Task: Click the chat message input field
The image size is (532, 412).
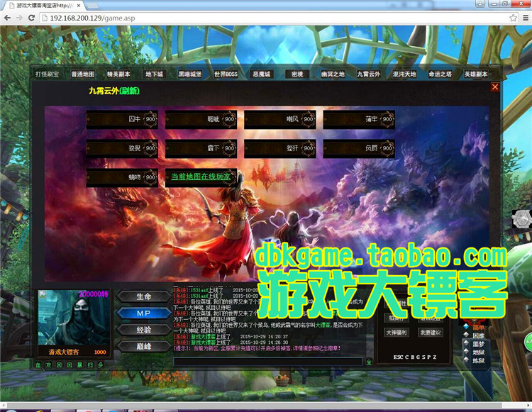Action: click(x=267, y=362)
